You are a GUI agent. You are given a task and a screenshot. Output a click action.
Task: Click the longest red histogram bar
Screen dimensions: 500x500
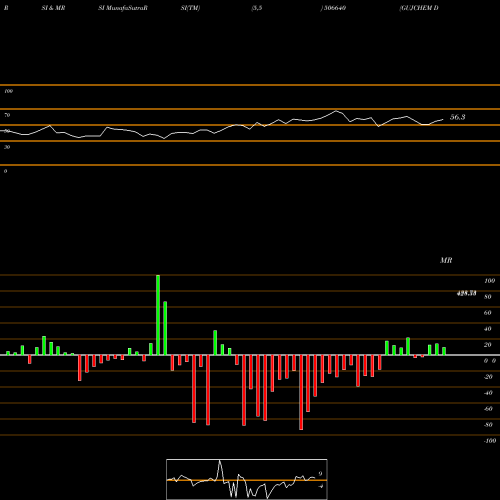coord(301,392)
